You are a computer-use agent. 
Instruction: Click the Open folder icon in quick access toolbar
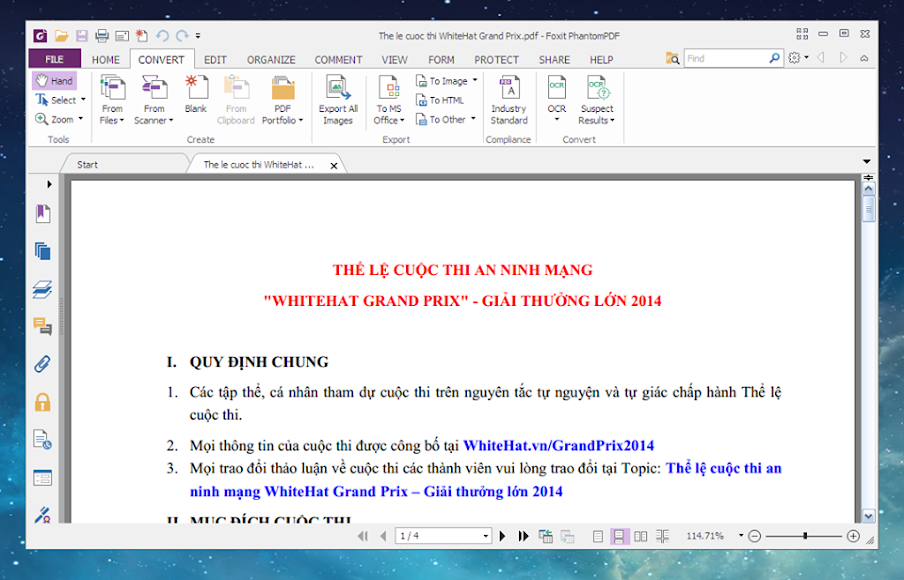pos(61,36)
